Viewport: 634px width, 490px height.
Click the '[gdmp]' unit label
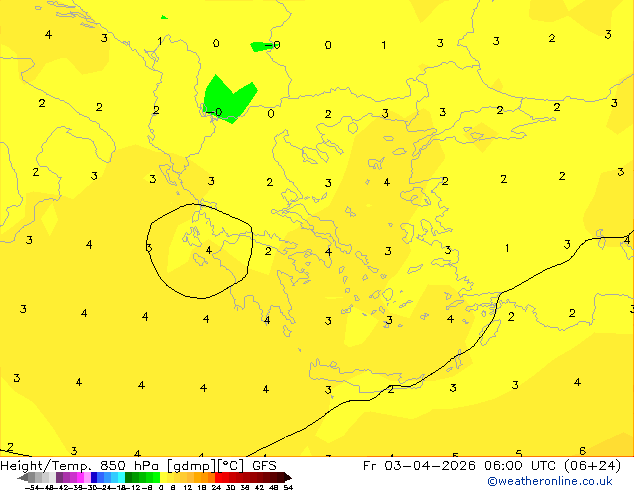click(x=192, y=466)
